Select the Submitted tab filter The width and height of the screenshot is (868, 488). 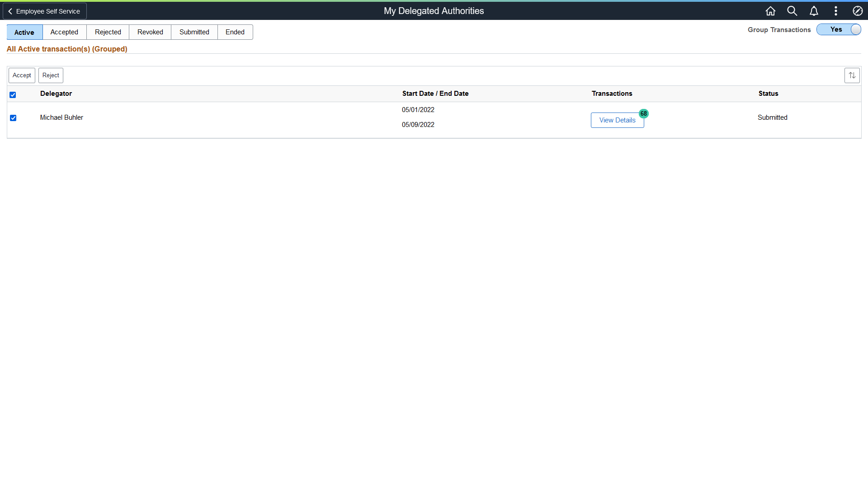click(194, 32)
